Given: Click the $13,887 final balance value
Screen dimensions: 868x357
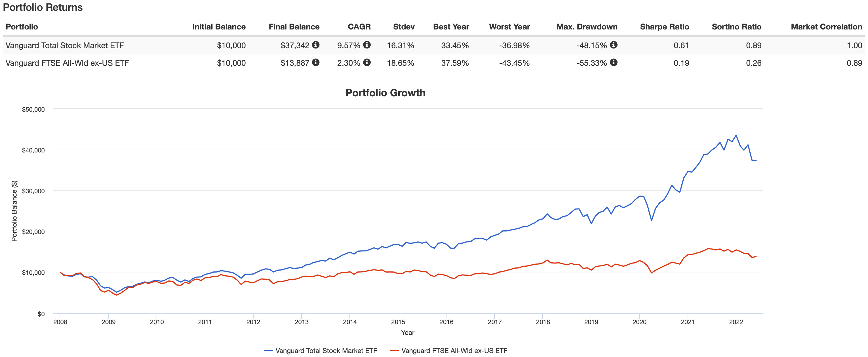Looking at the screenshot, I should click(x=295, y=63).
